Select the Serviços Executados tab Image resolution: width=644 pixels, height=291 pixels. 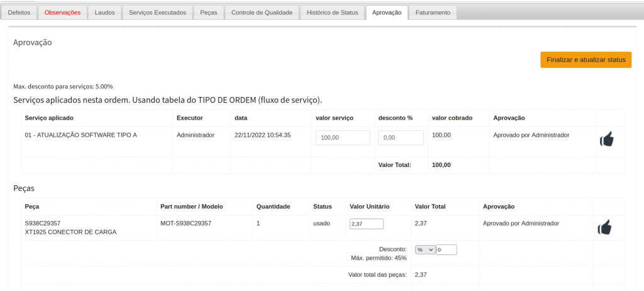point(157,13)
